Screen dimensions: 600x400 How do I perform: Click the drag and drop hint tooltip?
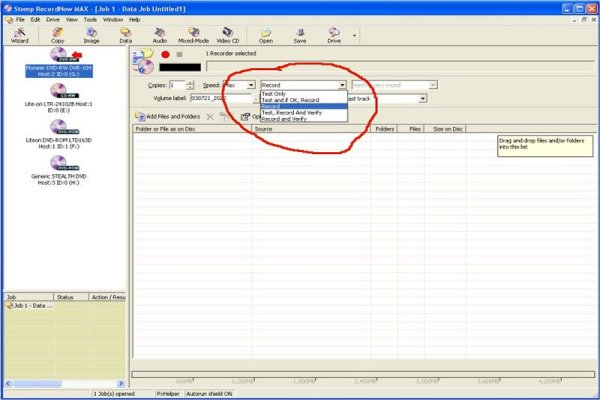coord(545,146)
